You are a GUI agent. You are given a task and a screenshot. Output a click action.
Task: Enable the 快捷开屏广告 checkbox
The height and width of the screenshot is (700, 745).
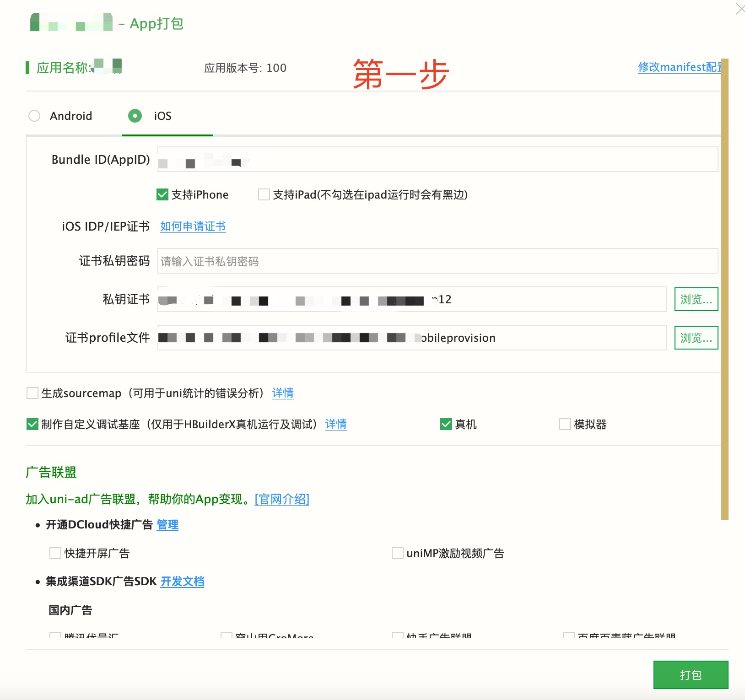55,554
